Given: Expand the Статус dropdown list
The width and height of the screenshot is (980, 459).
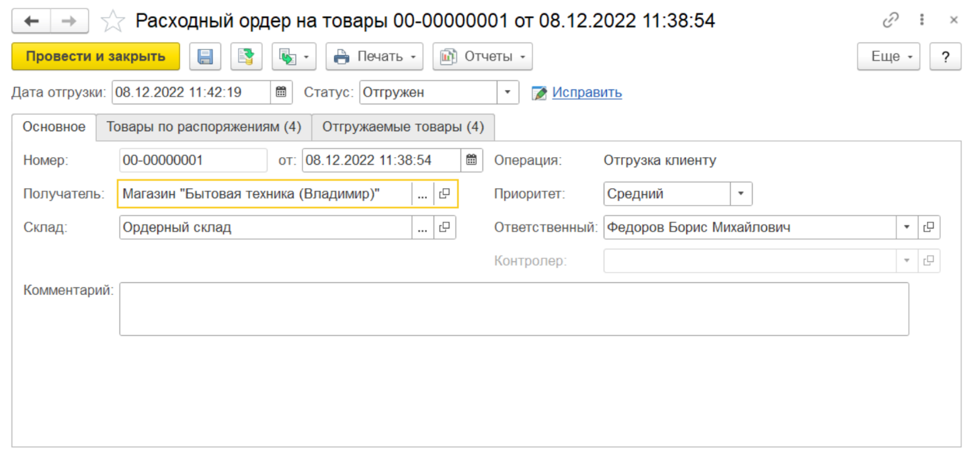Looking at the screenshot, I should (507, 93).
